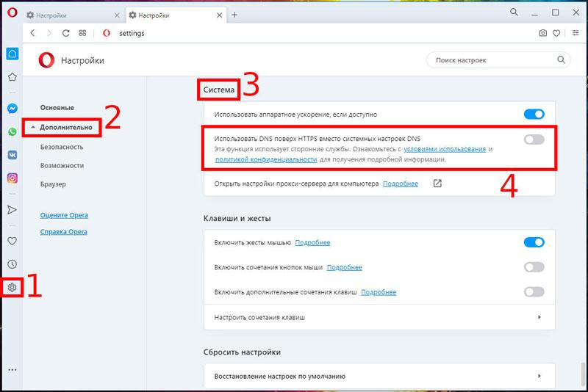Expand Восстановление настроек по умолчанию arrow
This screenshot has height=392, width=588.
pyautogui.click(x=539, y=376)
